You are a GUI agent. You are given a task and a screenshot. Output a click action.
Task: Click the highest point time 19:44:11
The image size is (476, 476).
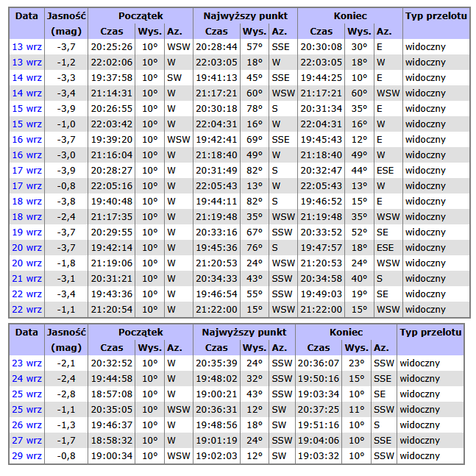[216, 202]
